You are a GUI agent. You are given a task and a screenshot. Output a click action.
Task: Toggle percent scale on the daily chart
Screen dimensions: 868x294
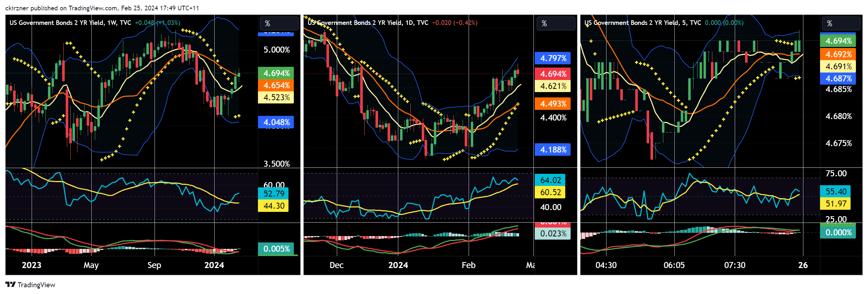(x=556, y=23)
